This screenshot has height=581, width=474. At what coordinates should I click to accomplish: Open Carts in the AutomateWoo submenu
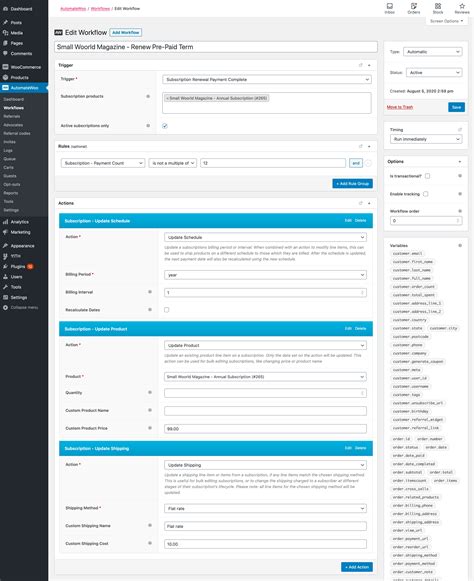point(9,167)
